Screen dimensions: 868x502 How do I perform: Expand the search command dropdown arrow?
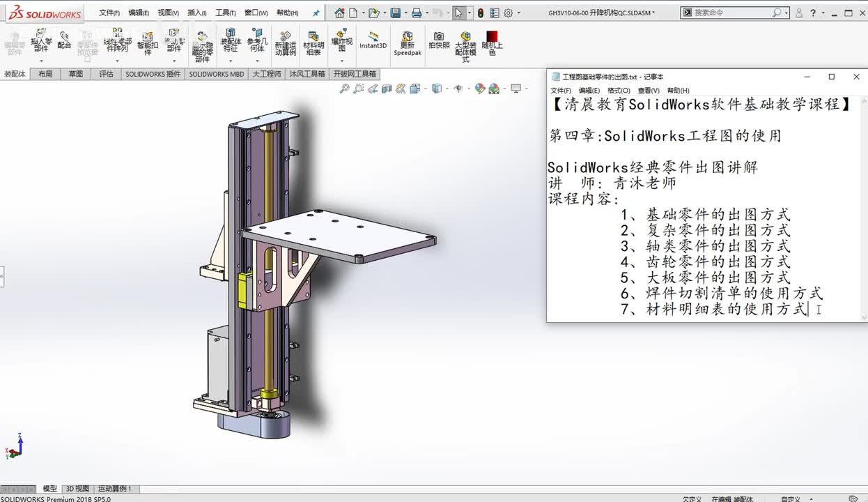tap(786, 13)
